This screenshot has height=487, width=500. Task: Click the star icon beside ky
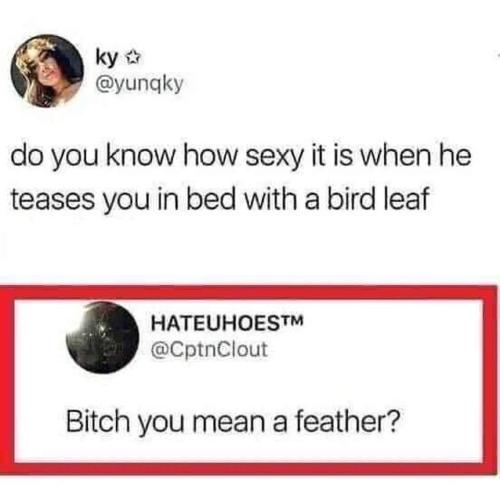(133, 59)
